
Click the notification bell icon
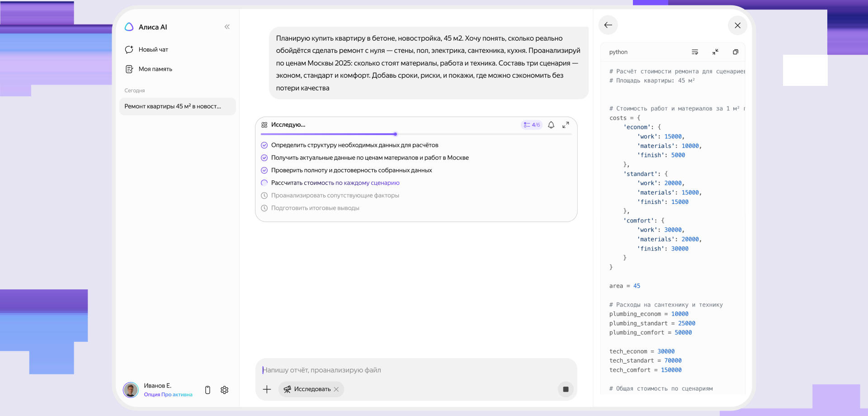click(x=551, y=125)
